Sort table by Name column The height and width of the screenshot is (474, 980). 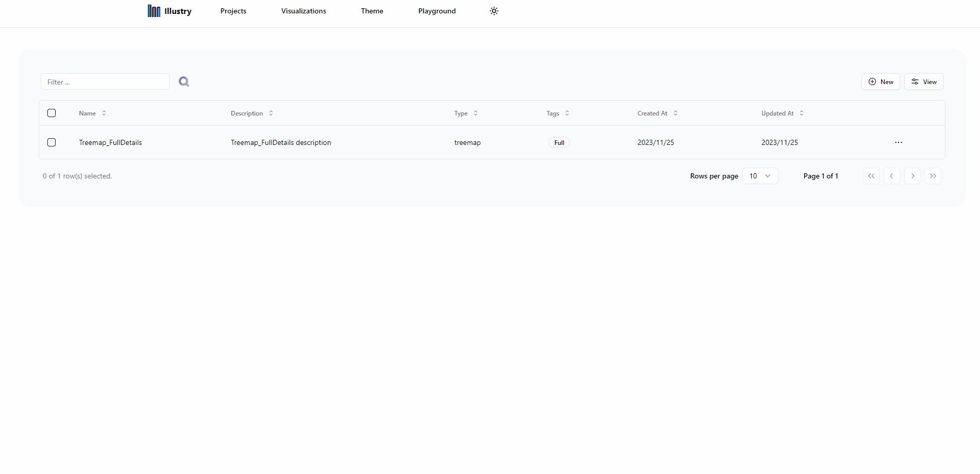[x=92, y=113]
